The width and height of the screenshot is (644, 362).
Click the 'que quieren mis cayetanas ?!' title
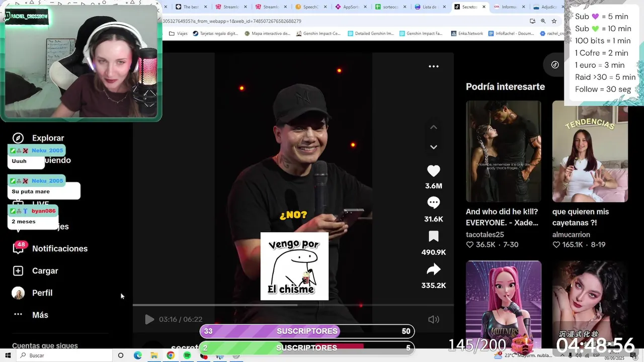pos(581,217)
